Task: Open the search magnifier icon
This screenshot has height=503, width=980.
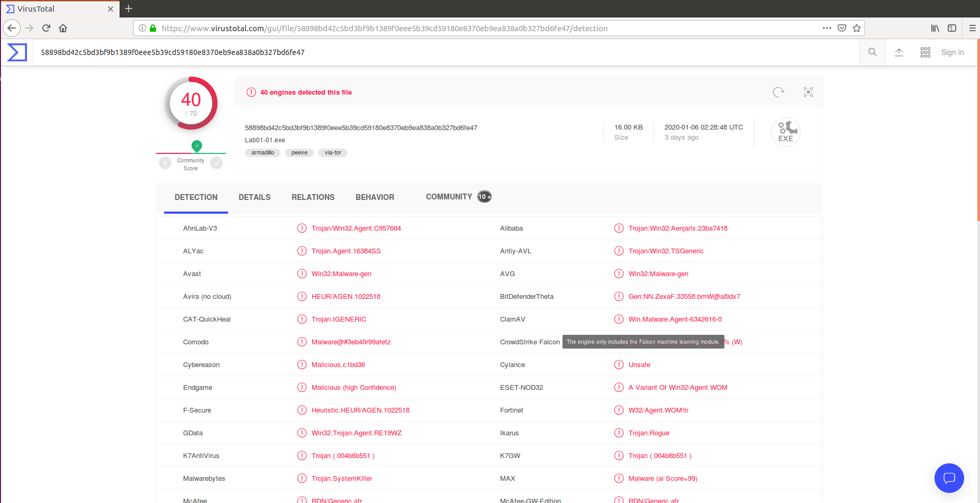Action: pyautogui.click(x=873, y=52)
